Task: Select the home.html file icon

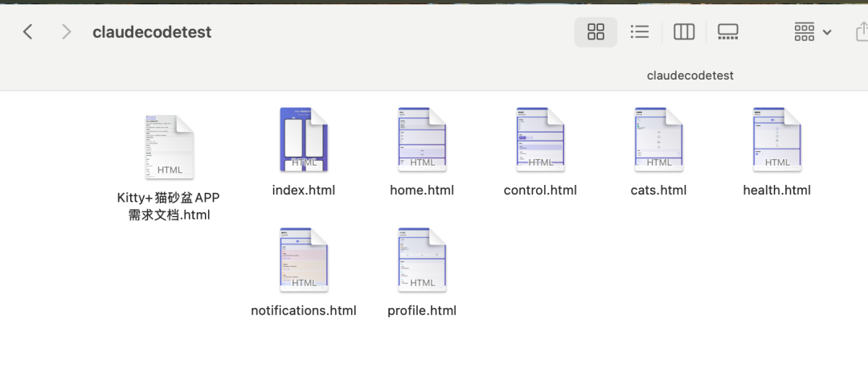Action: point(422,139)
